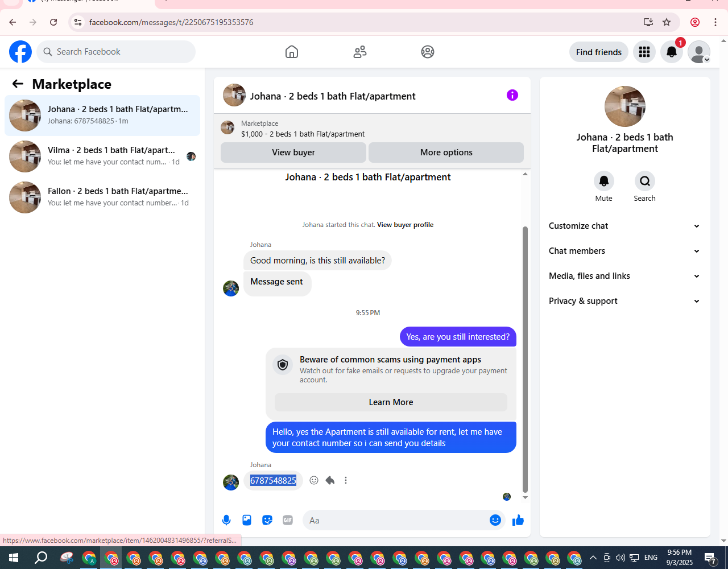Open the taskbar clock showing 9:56 PM
The width and height of the screenshot is (728, 569).
pos(680,558)
